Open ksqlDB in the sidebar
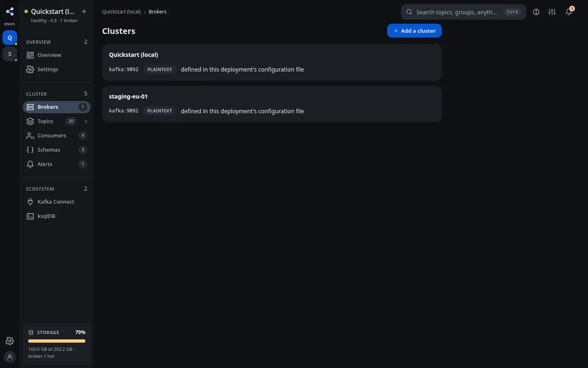Image resolution: width=588 pixels, height=368 pixels. [57, 216]
